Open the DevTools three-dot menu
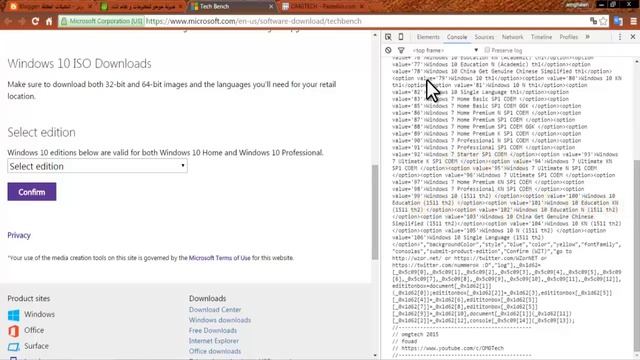The width and height of the screenshot is (640, 360). click(620, 37)
